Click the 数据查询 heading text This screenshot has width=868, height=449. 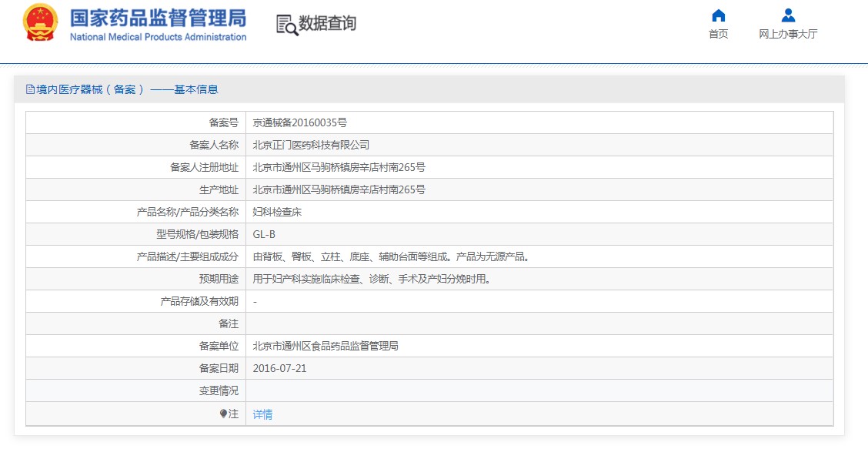(327, 23)
